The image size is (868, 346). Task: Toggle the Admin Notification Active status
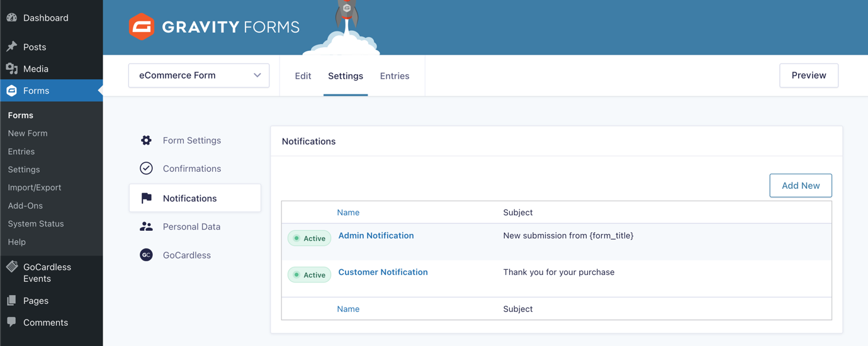pyautogui.click(x=309, y=238)
